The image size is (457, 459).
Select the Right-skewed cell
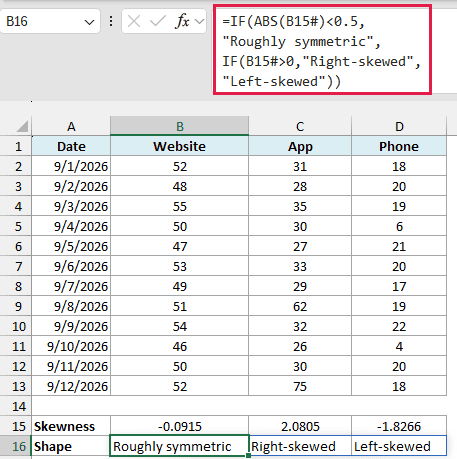click(300, 446)
